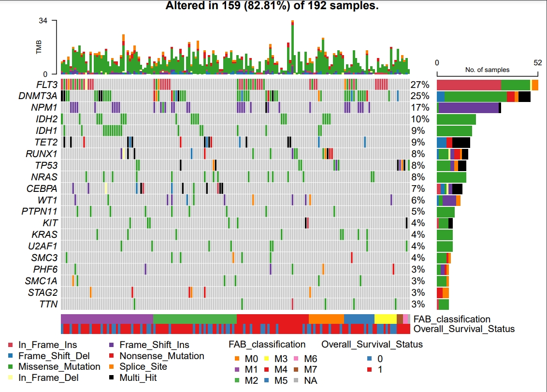Viewport: 547px width, 392px height.
Task: Select the FAB_classification annotation label
Action: [x=452, y=319]
